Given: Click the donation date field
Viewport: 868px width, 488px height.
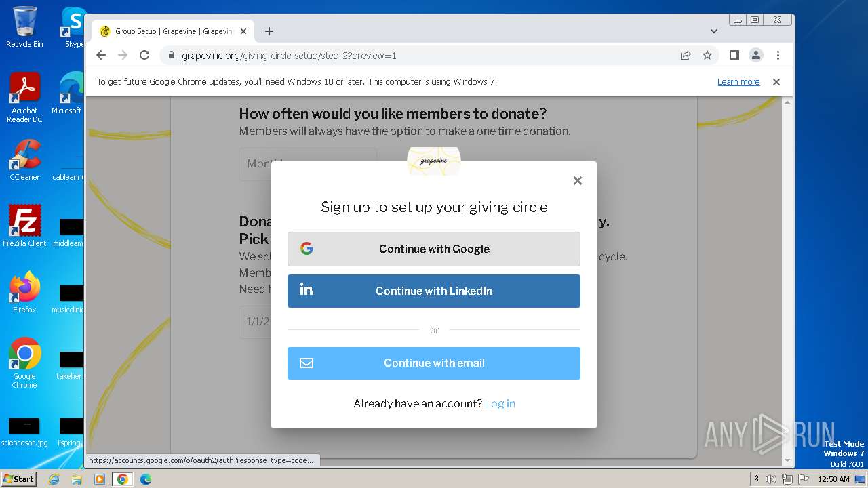Looking at the screenshot, I should [x=256, y=322].
